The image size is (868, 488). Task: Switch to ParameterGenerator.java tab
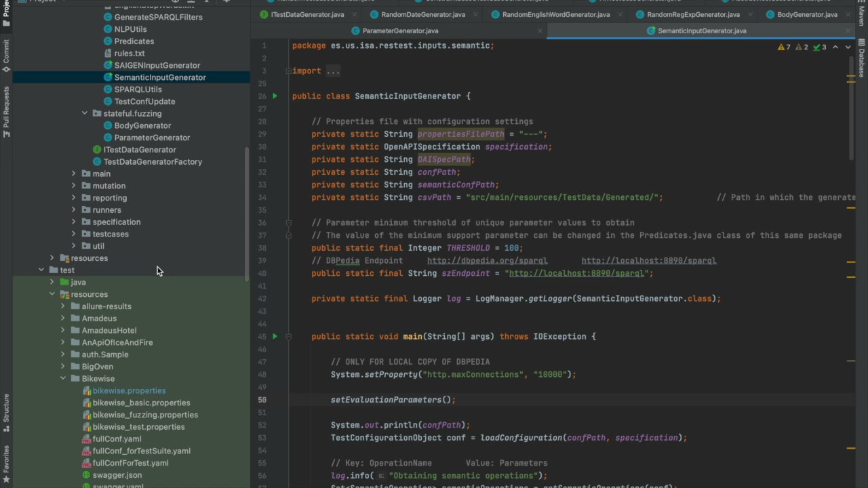pyautogui.click(x=400, y=30)
